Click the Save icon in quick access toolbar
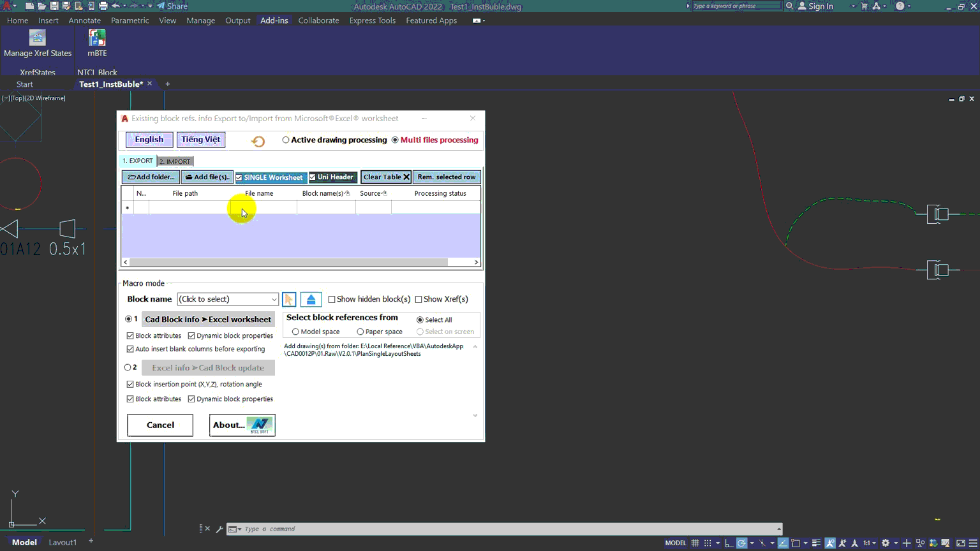Screen dimensions: 980x551 pyautogui.click(x=54, y=6)
